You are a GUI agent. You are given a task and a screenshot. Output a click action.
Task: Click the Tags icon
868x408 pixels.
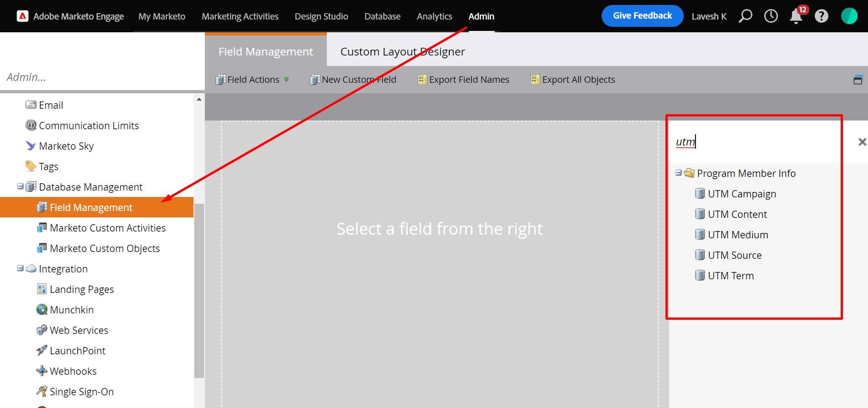[31, 166]
